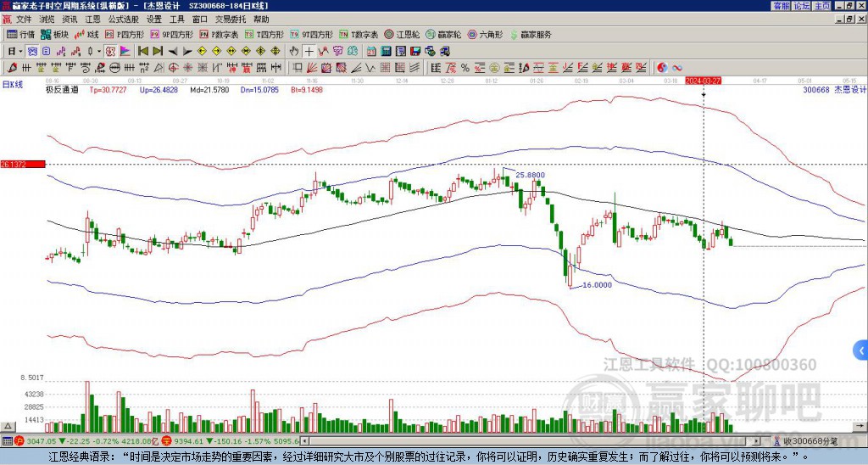Open the 浏览 menu
Screen dimensions: 868x465
tap(47, 20)
